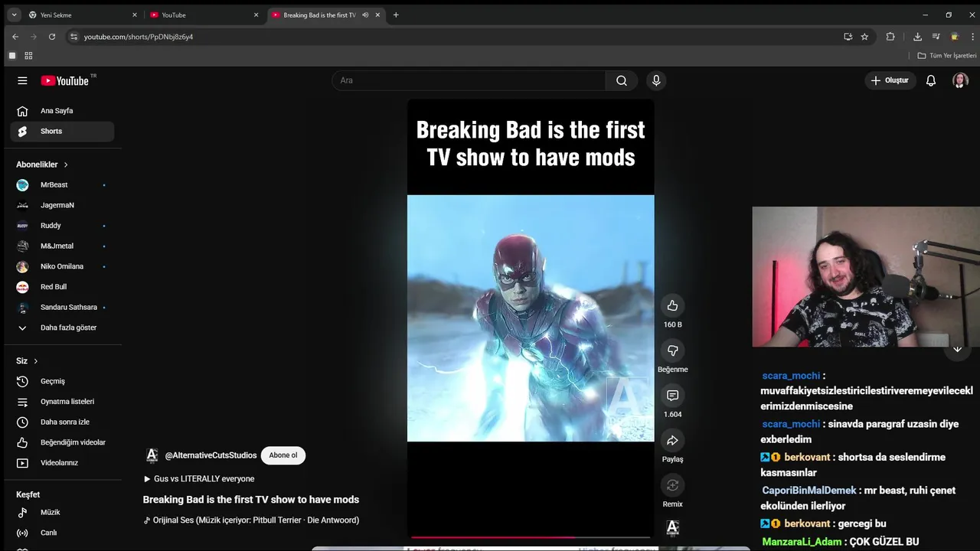
Task: Seek on the Short's red progress bar
Action: click(531, 537)
